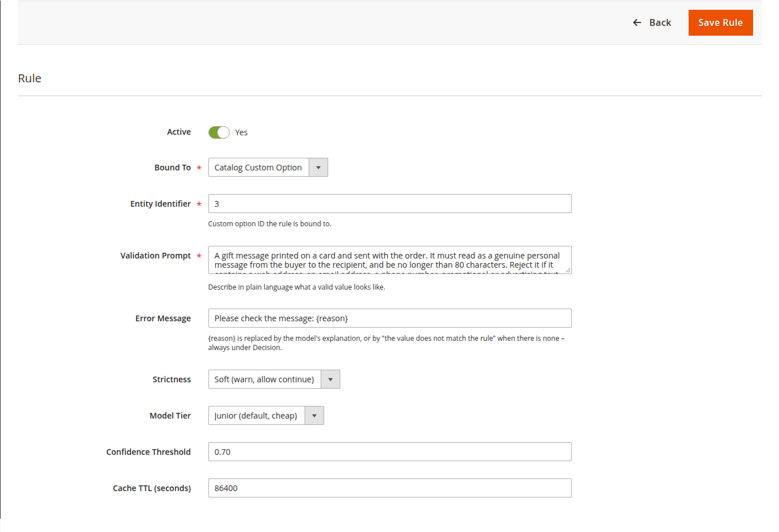Viewport: 779px width, 532px height.
Task: Click inside the Validation Prompt textarea
Action: tap(390, 260)
